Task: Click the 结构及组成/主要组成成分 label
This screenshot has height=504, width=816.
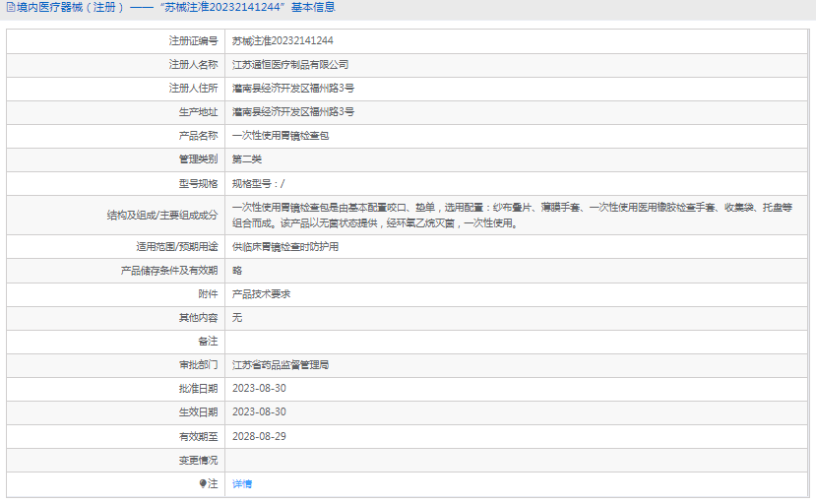Action: pos(162,215)
